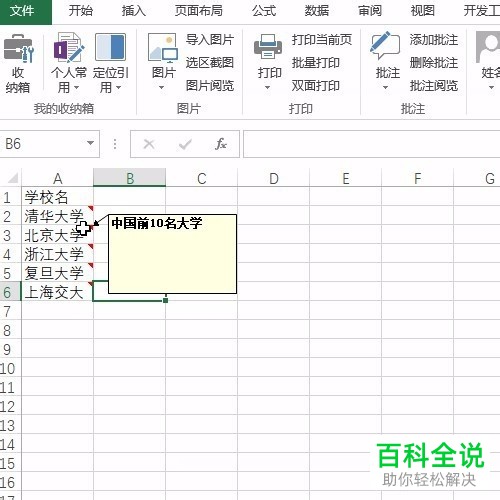
Task: Expand the 个人常用 dropdown arrow
Action: [x=76, y=88]
